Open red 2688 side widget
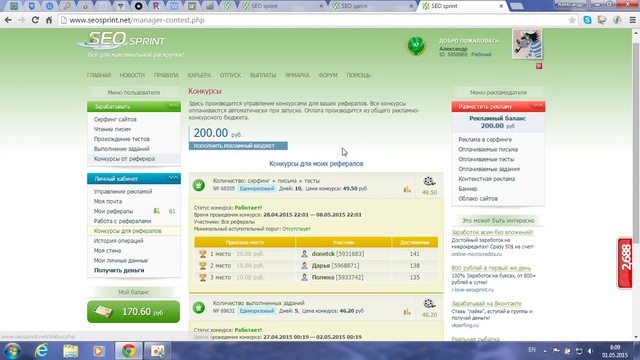 coord(625,263)
